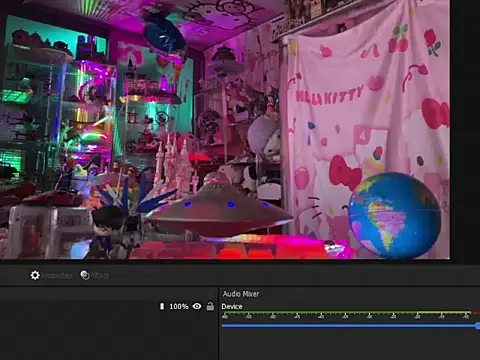Click the Device volume slider track
Screen dimensions: 480x360
[350, 325]
